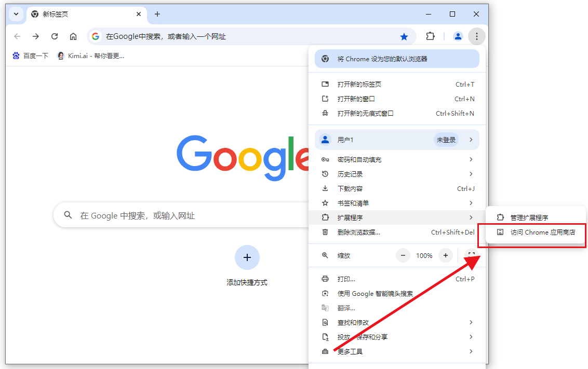Zoom out using the minus button

pyautogui.click(x=404, y=255)
